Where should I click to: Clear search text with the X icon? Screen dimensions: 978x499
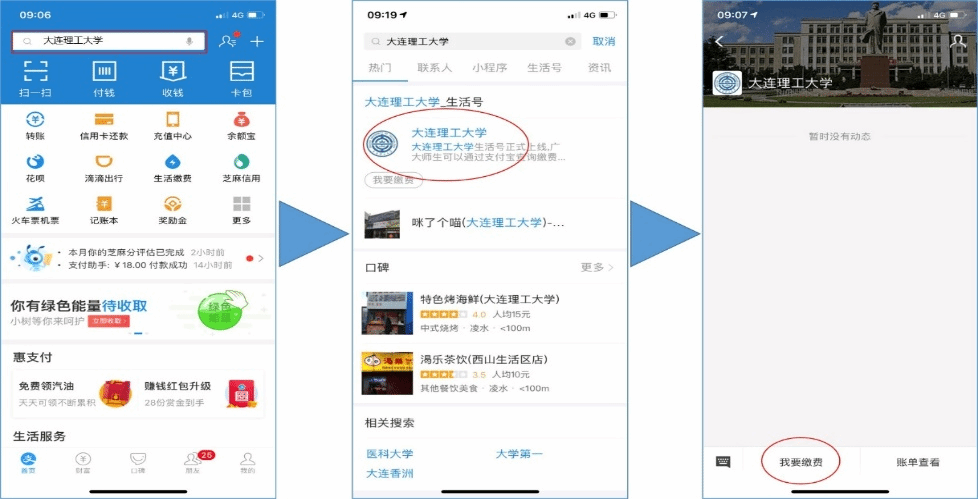[x=570, y=42]
